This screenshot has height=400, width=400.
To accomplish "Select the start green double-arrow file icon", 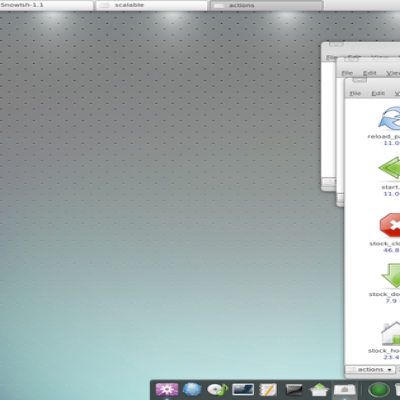I will pos(389,168).
